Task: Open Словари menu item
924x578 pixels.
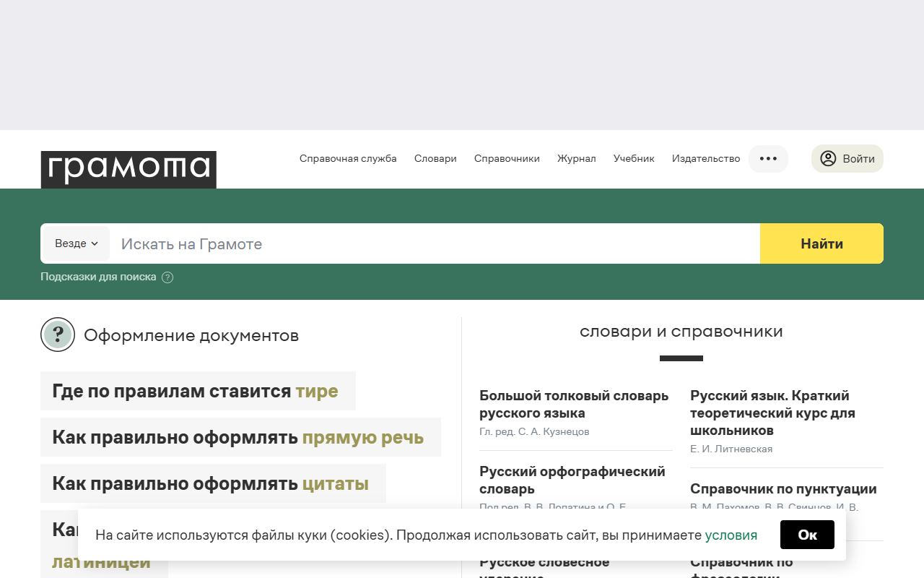Action: (x=435, y=159)
